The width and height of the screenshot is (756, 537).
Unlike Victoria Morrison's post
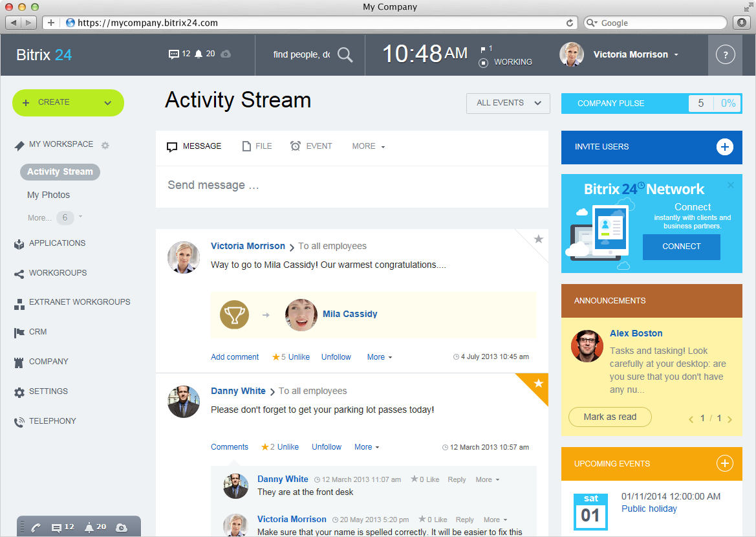[x=299, y=357]
